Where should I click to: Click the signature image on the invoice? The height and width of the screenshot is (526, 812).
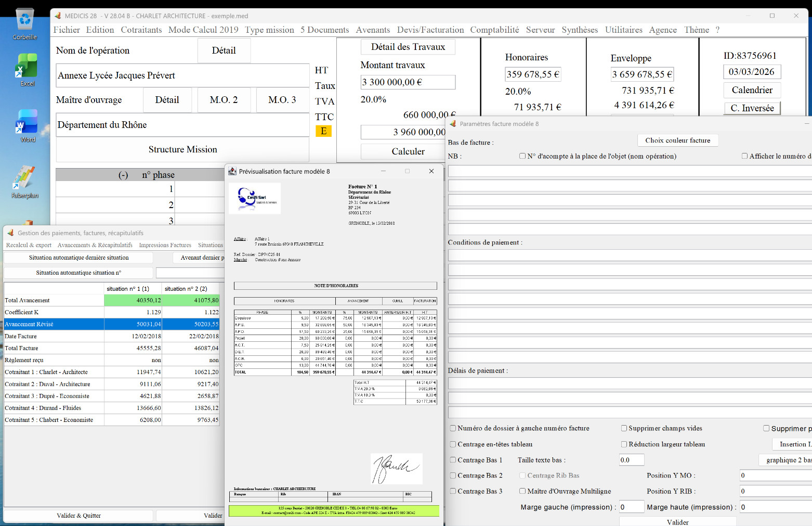point(396,468)
